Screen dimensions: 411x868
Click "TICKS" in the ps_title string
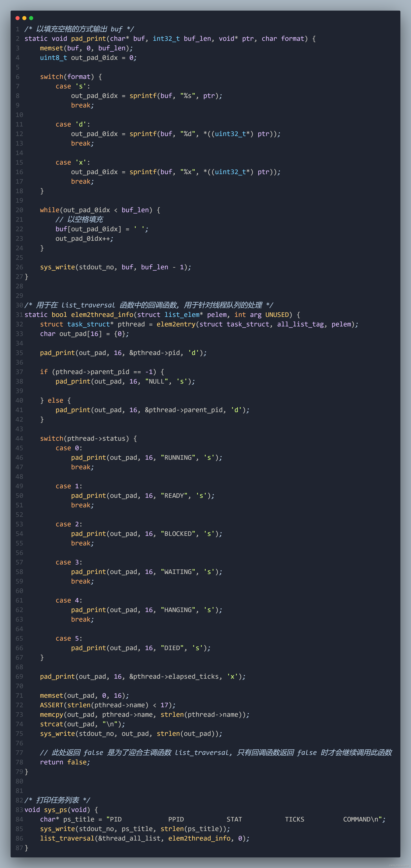point(294,819)
